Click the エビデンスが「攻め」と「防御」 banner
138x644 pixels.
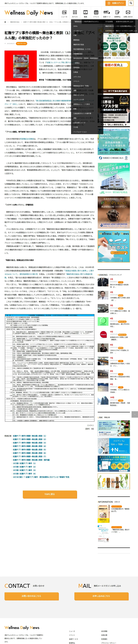point(114,446)
